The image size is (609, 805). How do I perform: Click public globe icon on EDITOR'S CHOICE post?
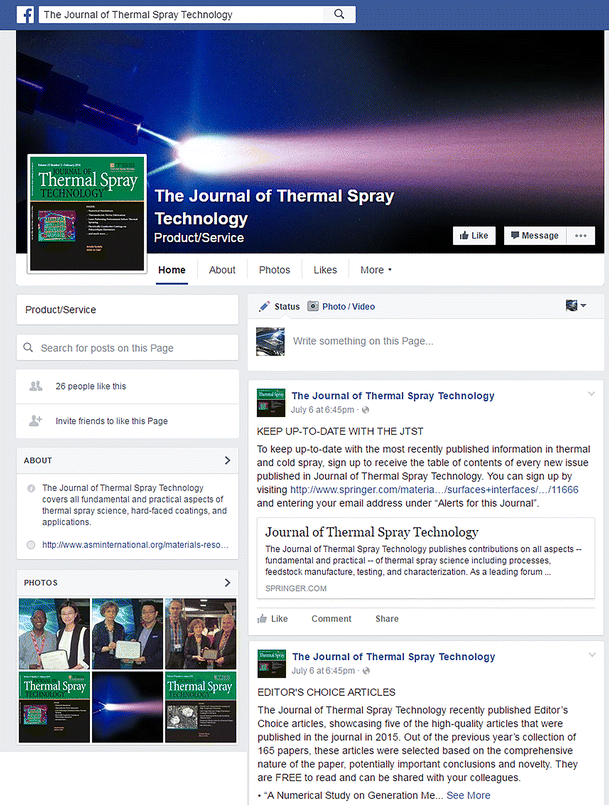click(x=366, y=670)
